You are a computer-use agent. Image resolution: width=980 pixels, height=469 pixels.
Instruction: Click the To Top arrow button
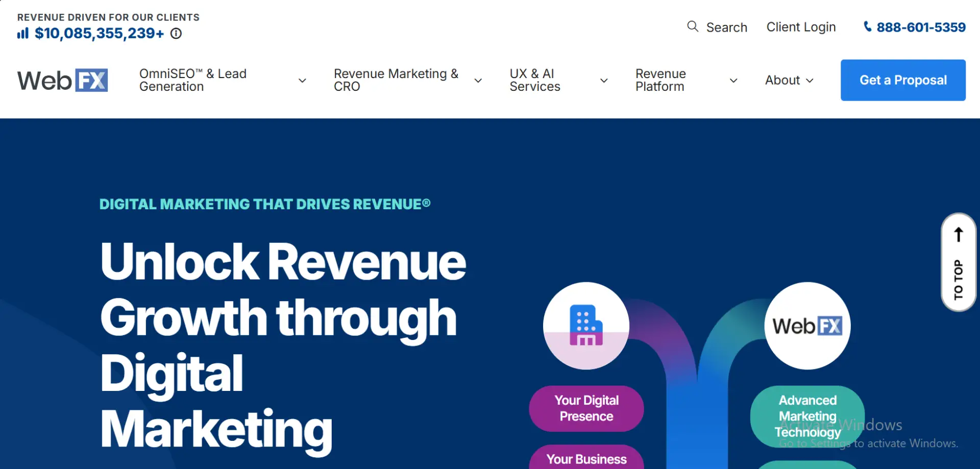959,262
